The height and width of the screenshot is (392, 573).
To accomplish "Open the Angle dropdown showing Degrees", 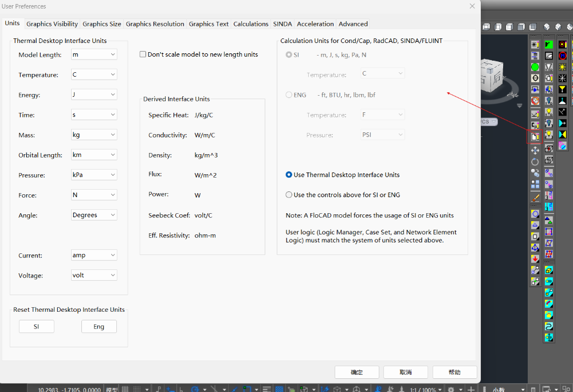I will coord(94,215).
